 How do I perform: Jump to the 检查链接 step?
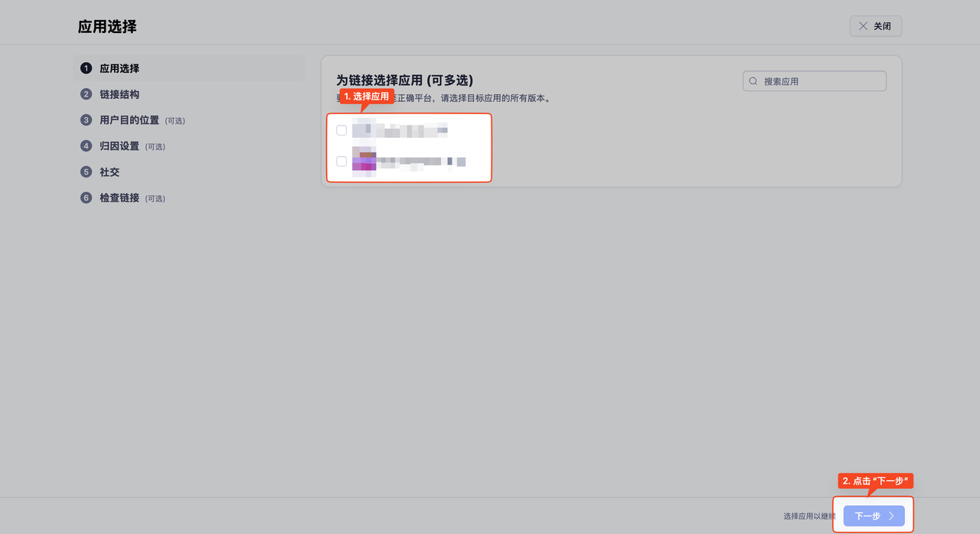[119, 198]
